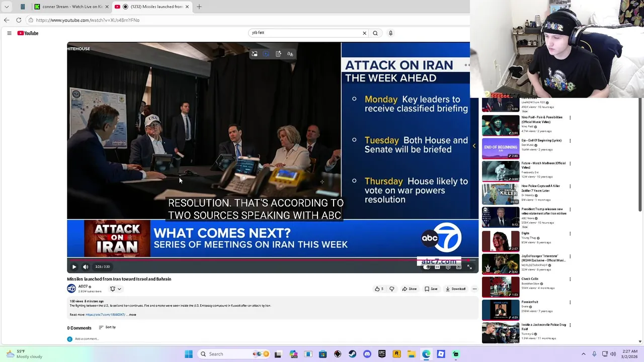This screenshot has width=644, height=362.
Task: Open YouTube guide hamburger menu
Action: point(9,33)
